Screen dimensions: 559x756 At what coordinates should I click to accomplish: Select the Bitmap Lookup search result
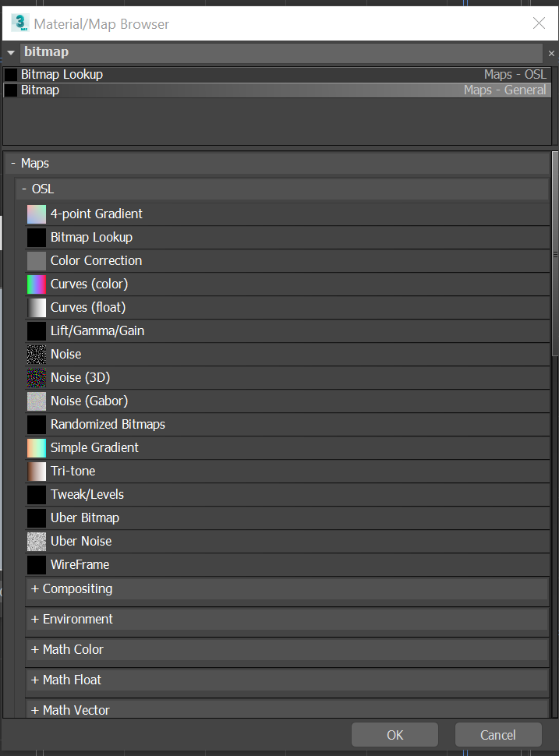62,75
